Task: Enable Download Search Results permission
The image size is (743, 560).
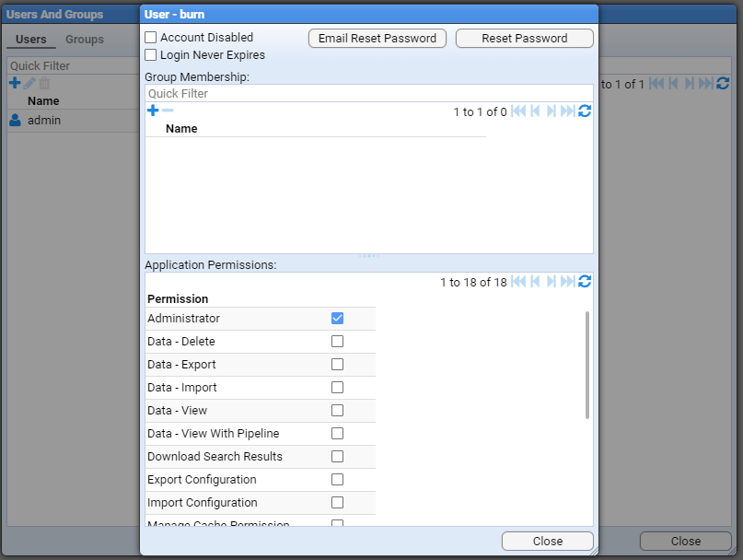Action: (x=337, y=457)
